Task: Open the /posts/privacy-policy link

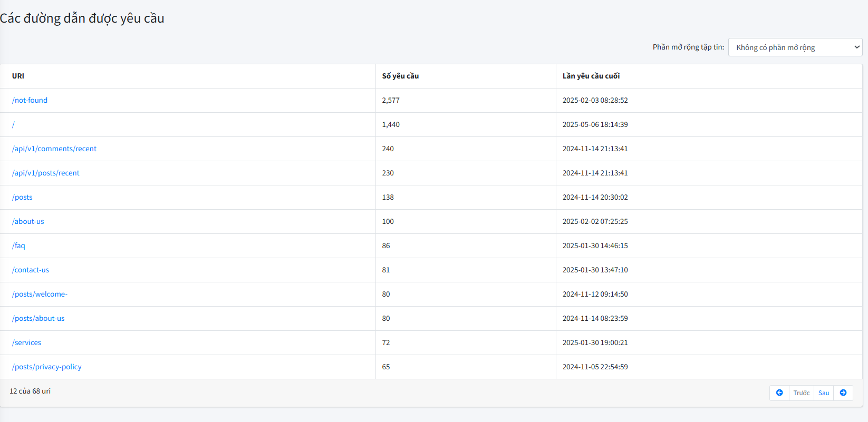Action: [x=47, y=367]
